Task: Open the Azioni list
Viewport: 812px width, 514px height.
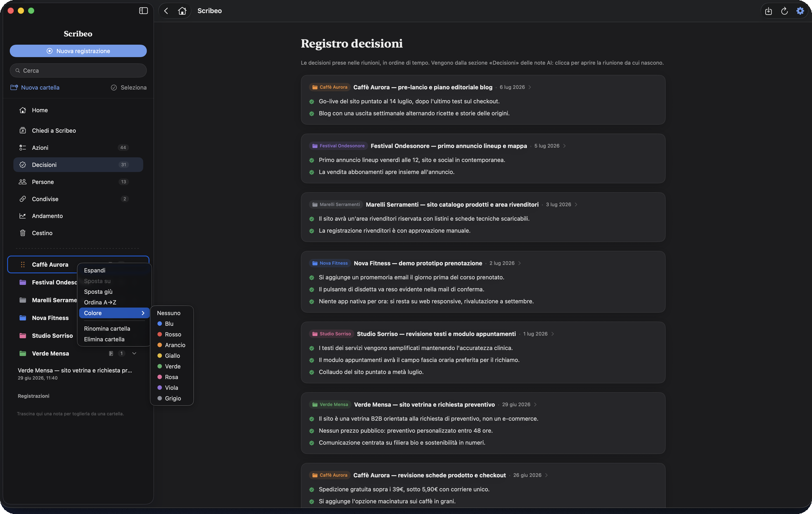Action: coord(78,148)
